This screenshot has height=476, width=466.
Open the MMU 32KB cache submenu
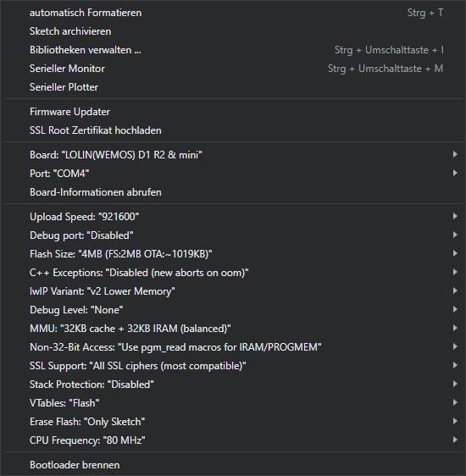(x=233, y=329)
